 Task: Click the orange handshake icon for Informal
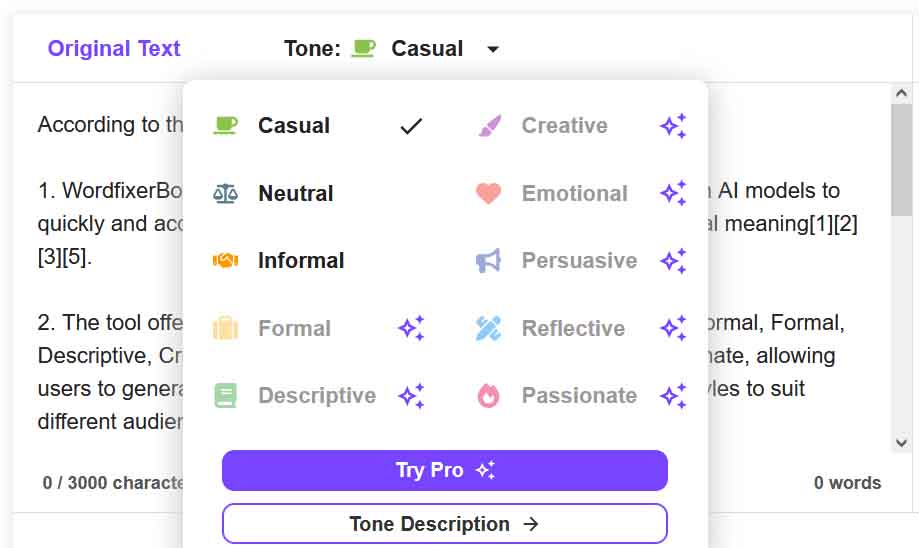[225, 260]
